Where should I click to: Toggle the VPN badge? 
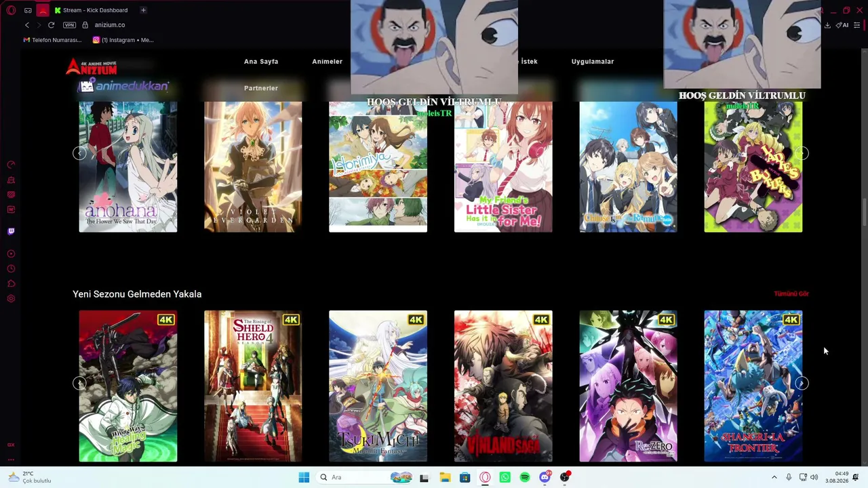click(x=69, y=25)
